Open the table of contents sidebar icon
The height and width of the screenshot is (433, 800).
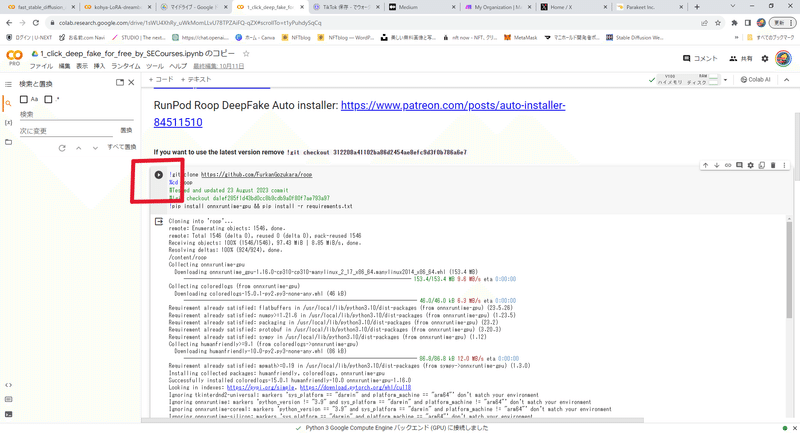coord(8,84)
